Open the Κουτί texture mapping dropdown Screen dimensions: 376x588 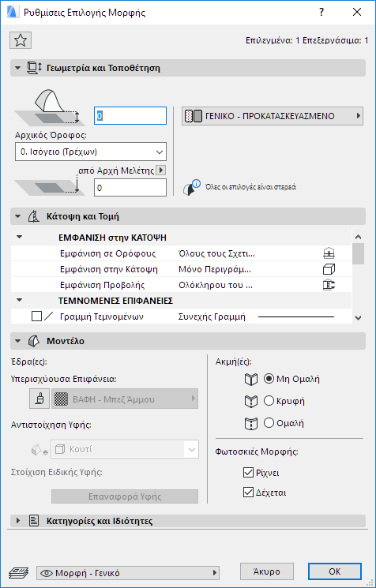(125, 449)
